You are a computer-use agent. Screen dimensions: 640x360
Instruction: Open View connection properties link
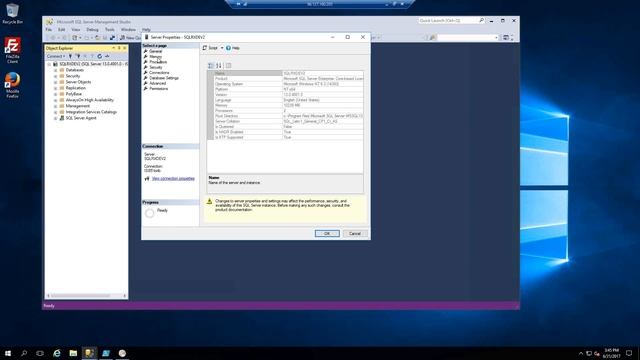click(x=173, y=179)
